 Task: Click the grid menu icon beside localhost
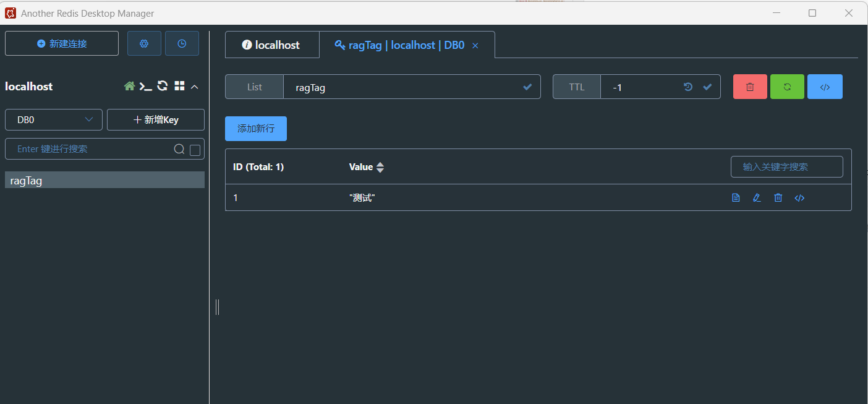[x=179, y=87]
